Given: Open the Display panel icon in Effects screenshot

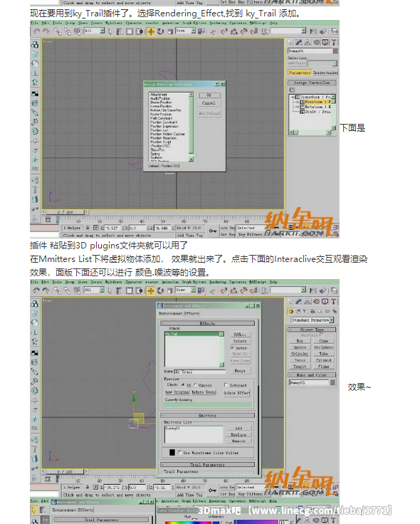Looking at the screenshot, I should pyautogui.click(x=325, y=302).
